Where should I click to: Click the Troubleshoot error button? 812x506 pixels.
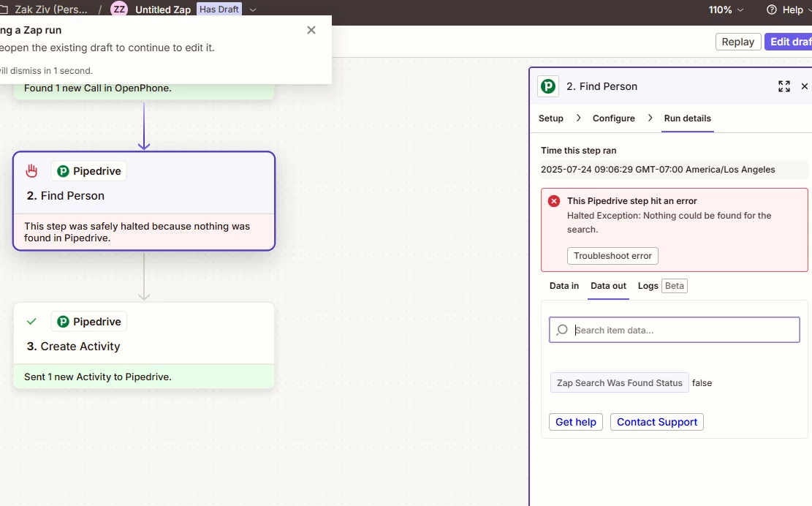tap(612, 256)
